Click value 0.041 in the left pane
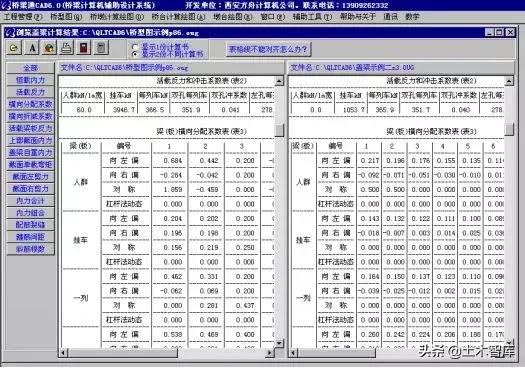This screenshot has height=368, width=525. 230,110
